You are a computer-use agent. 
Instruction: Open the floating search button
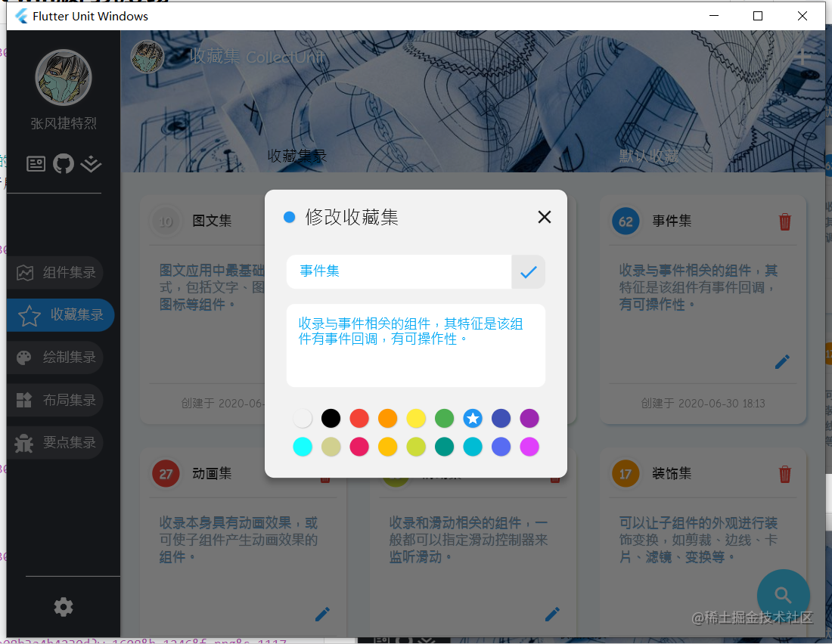(783, 595)
